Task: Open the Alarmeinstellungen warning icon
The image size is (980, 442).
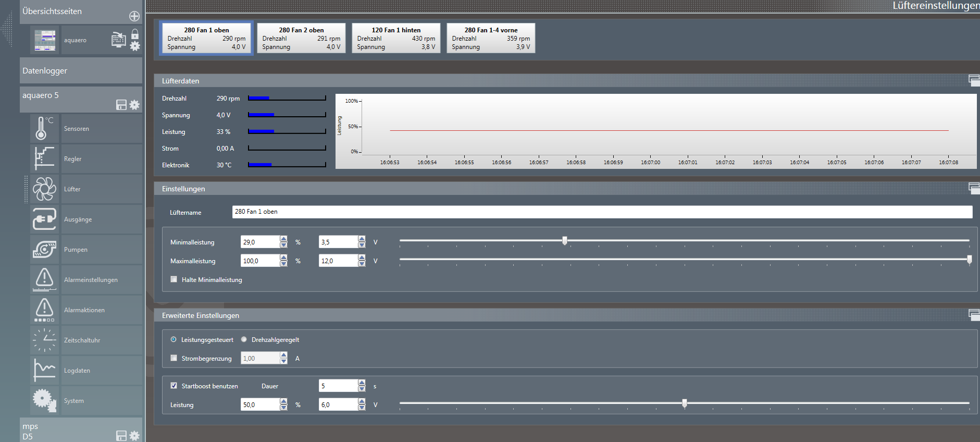Action: [x=44, y=279]
